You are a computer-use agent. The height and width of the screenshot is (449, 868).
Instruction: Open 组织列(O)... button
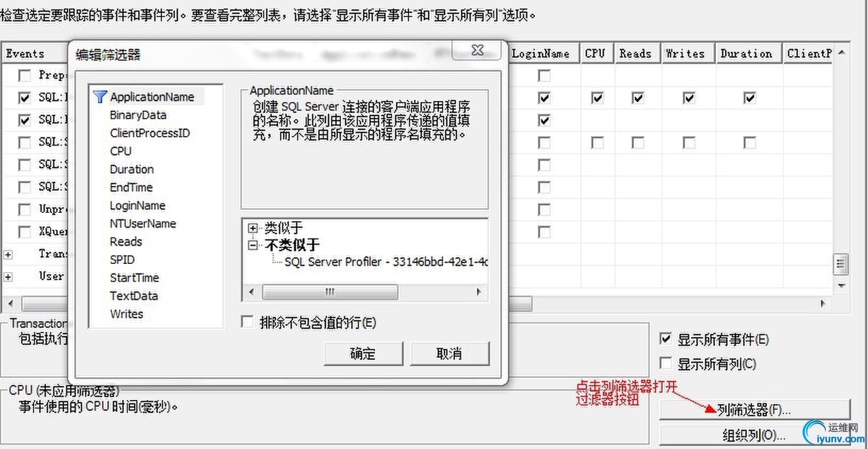coord(755,435)
